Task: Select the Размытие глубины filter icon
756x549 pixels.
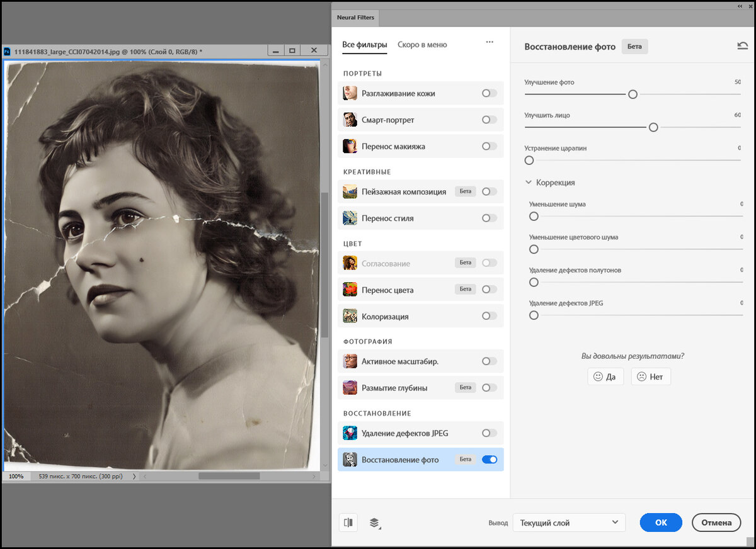Action: click(x=350, y=387)
